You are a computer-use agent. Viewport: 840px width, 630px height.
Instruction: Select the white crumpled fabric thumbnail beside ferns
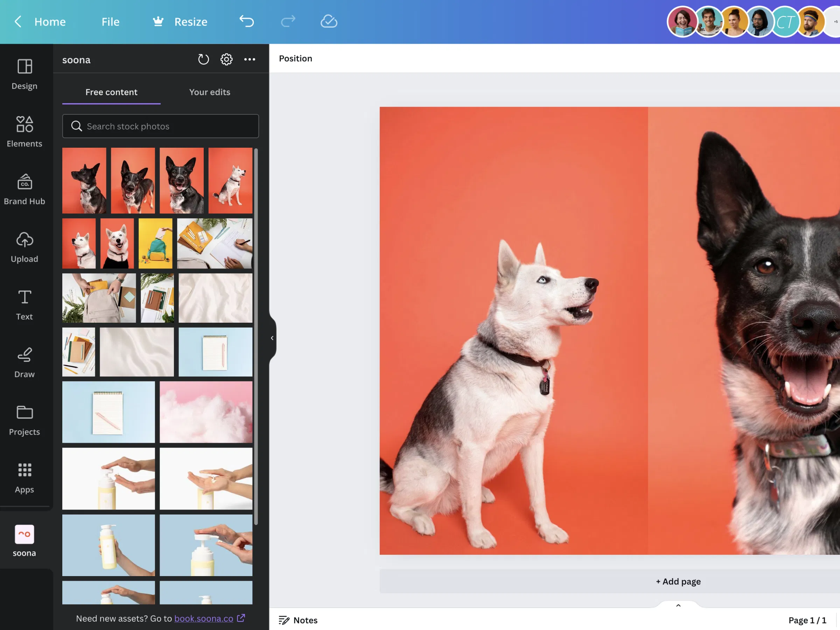[215, 298]
